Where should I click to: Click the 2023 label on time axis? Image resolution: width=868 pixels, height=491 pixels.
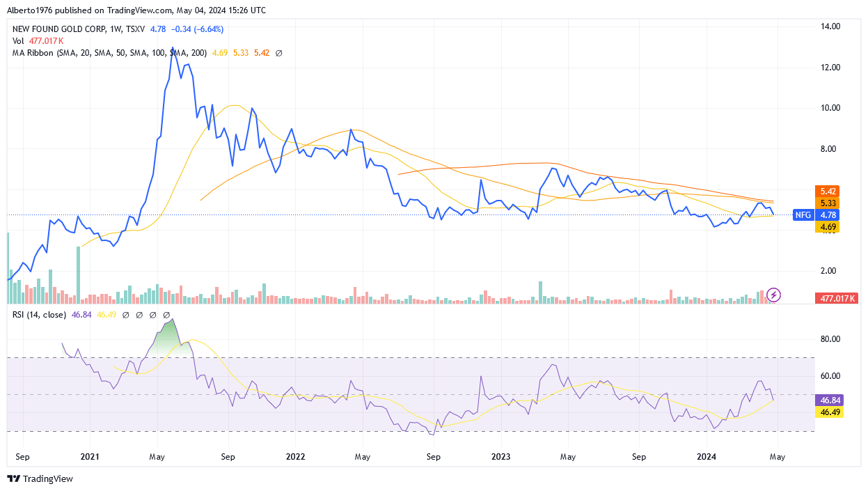[x=501, y=457]
